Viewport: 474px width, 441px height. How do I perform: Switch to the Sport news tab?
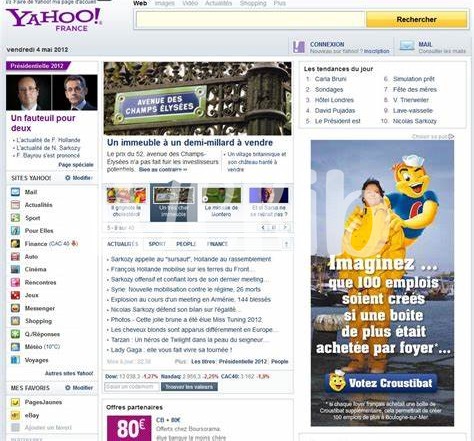coord(157,244)
